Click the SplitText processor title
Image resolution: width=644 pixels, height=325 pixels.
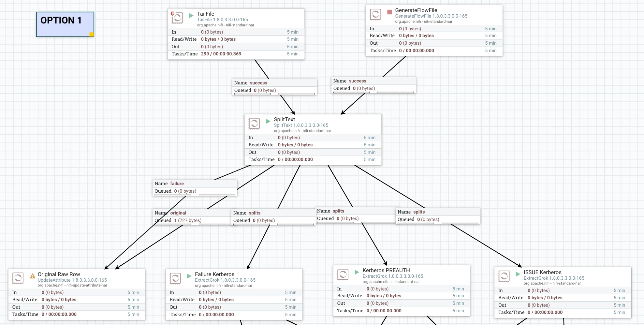point(285,119)
